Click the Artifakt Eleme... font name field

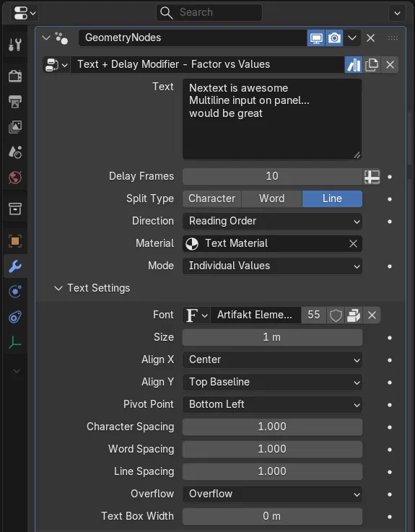255,315
